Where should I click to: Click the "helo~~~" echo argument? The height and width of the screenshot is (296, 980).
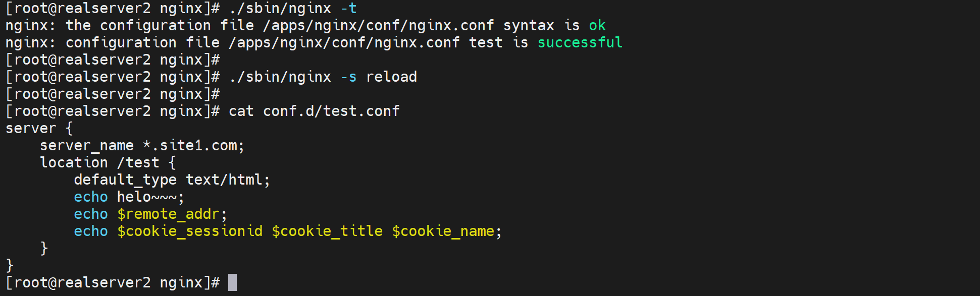pyautogui.click(x=147, y=197)
